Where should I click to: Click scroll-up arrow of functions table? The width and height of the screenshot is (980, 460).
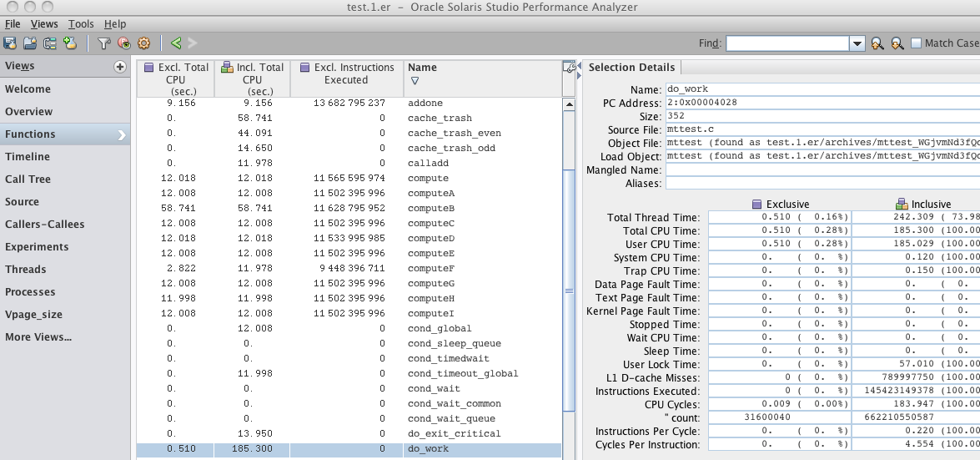click(569, 105)
